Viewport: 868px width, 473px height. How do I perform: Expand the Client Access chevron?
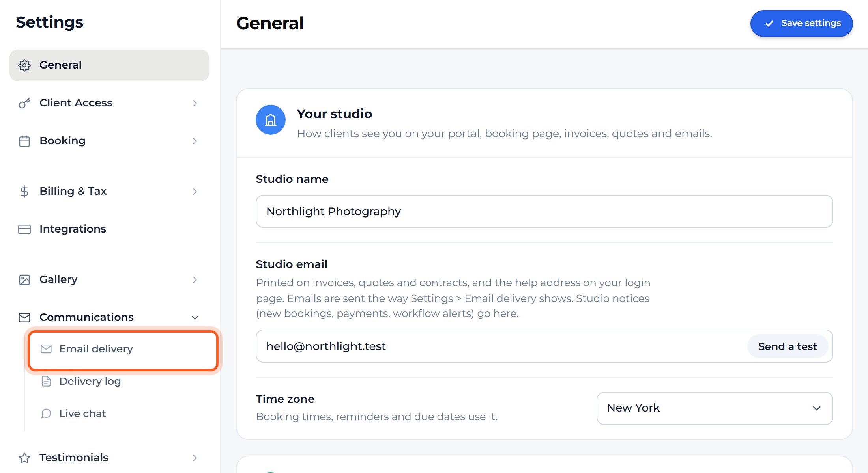(195, 103)
